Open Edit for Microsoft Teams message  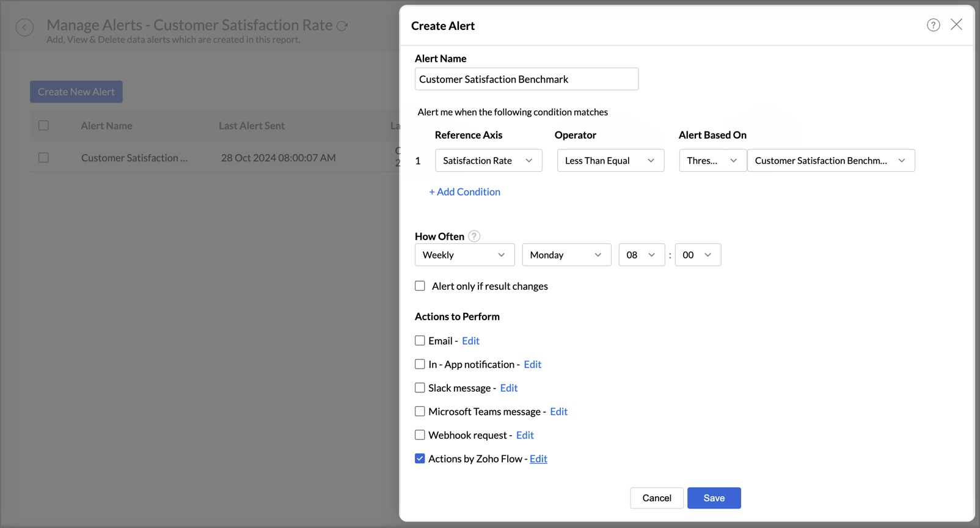[558, 411]
